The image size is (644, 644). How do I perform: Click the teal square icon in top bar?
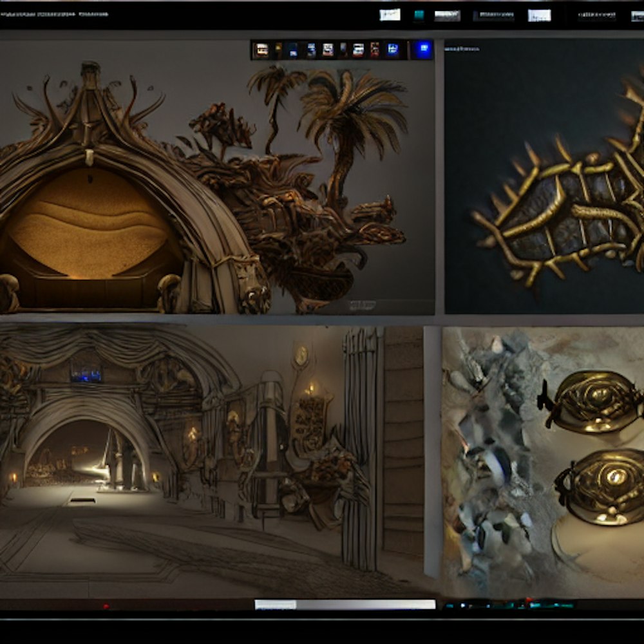click(x=419, y=15)
